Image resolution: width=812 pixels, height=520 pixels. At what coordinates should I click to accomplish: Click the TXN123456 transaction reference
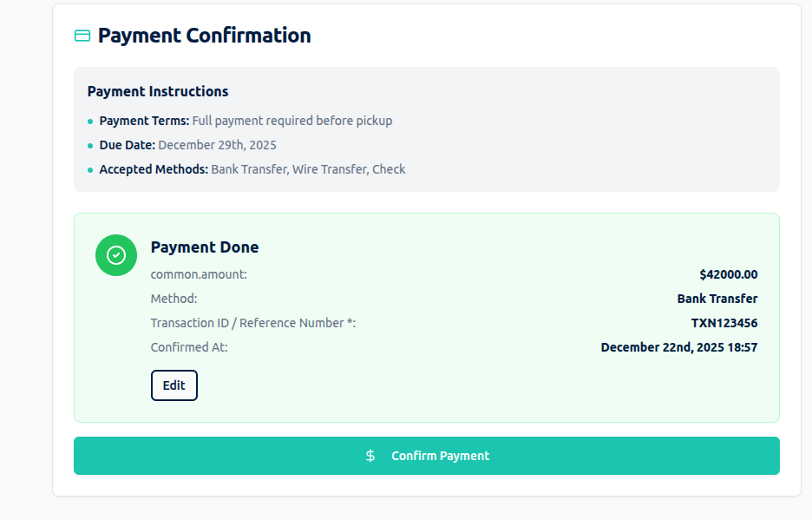pyautogui.click(x=724, y=323)
